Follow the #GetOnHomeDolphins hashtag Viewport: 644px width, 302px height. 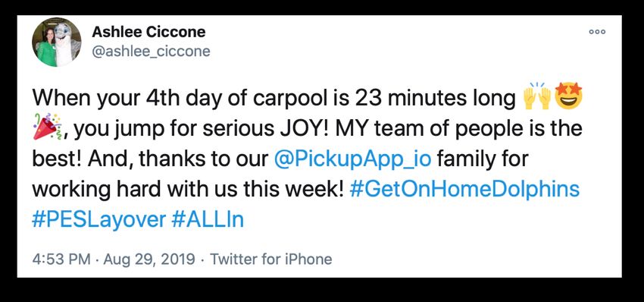464,190
